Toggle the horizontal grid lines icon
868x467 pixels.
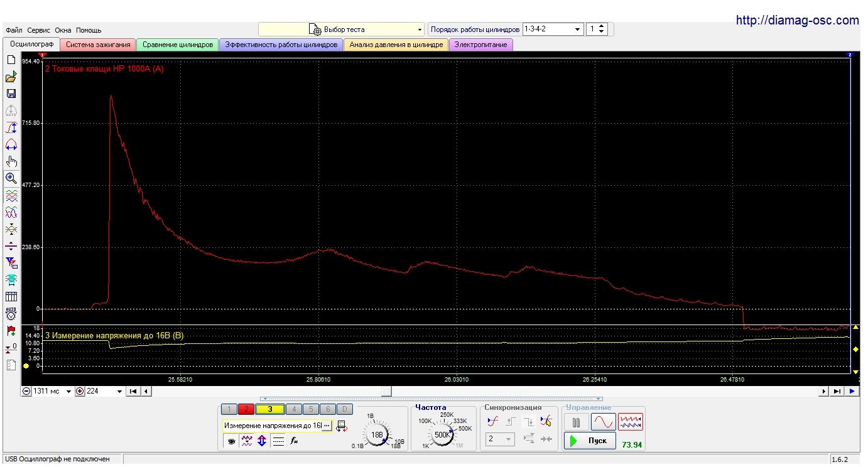tap(278, 441)
